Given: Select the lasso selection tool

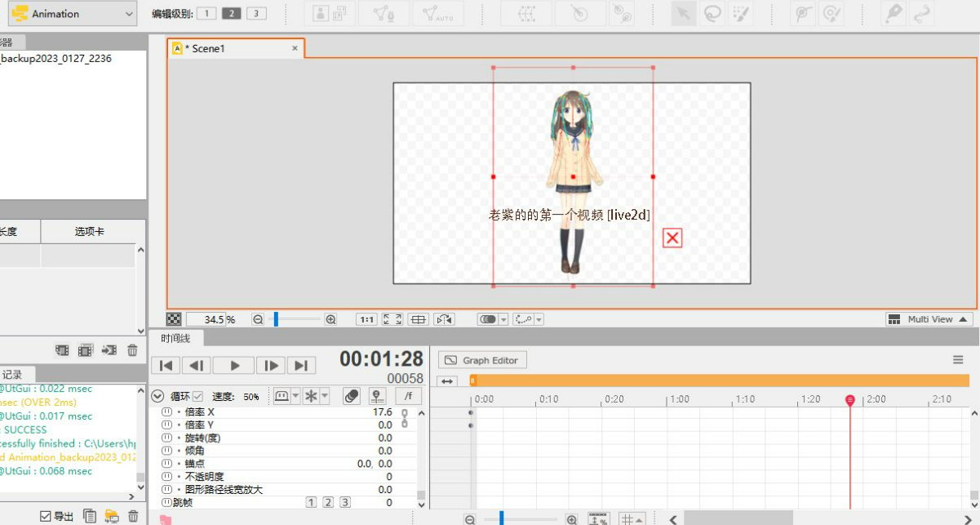Looking at the screenshot, I should (x=712, y=14).
